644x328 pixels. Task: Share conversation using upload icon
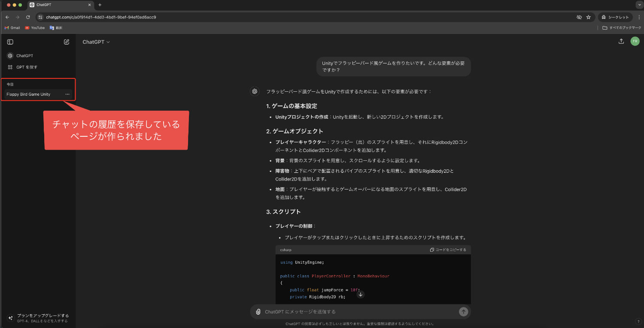[621, 41]
